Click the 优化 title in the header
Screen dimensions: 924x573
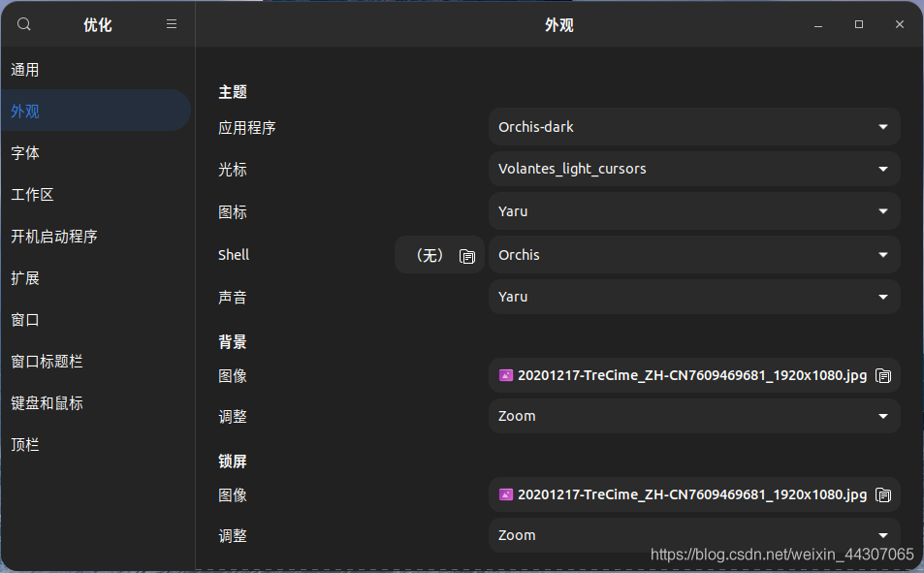(97, 25)
